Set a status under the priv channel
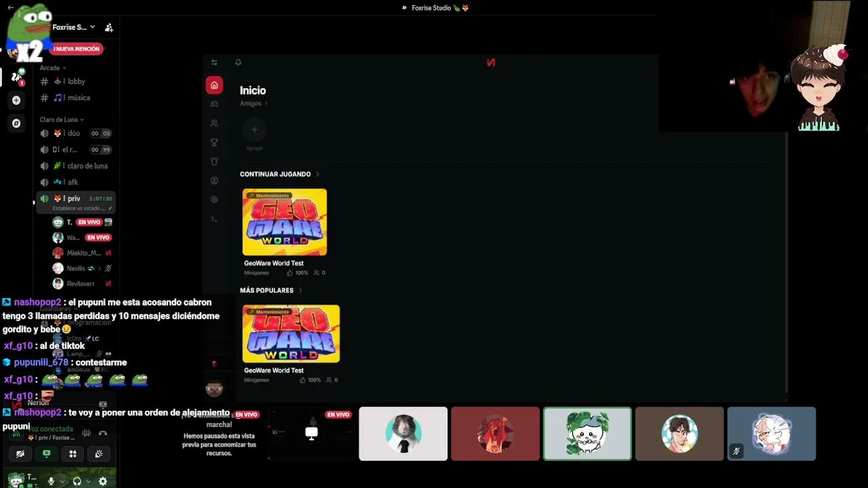The image size is (868, 488). tap(81, 209)
